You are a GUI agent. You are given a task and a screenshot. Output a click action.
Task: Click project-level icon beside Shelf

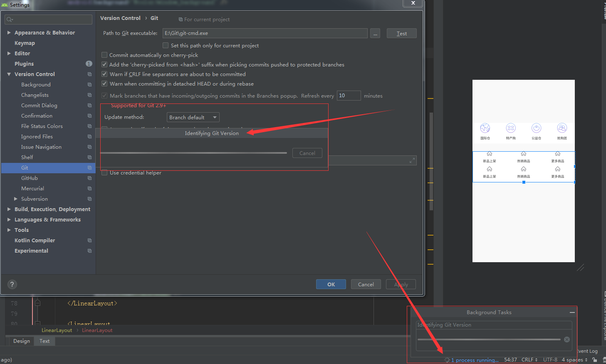pos(89,157)
